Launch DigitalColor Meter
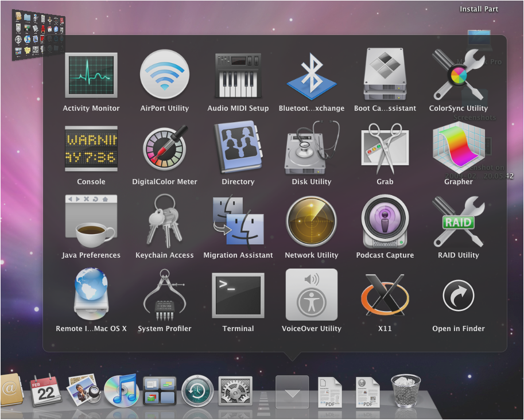Image resolution: width=524 pixels, height=420 pixels. (x=165, y=149)
